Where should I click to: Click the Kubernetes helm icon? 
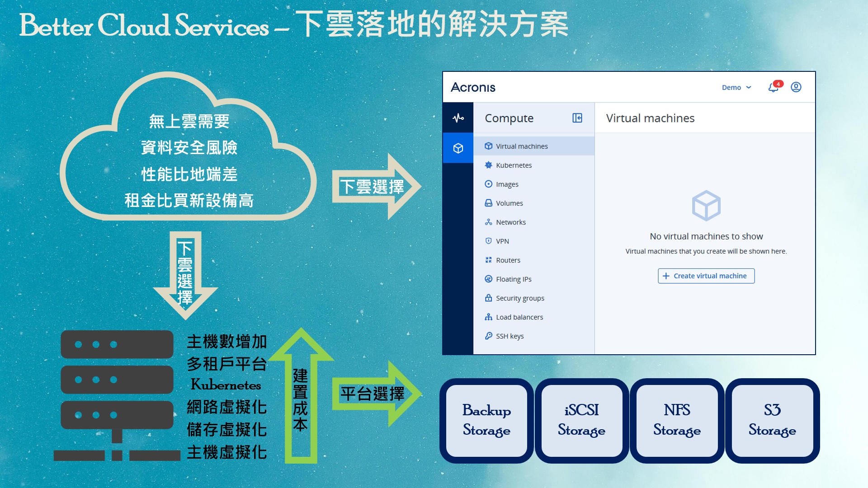coord(488,165)
